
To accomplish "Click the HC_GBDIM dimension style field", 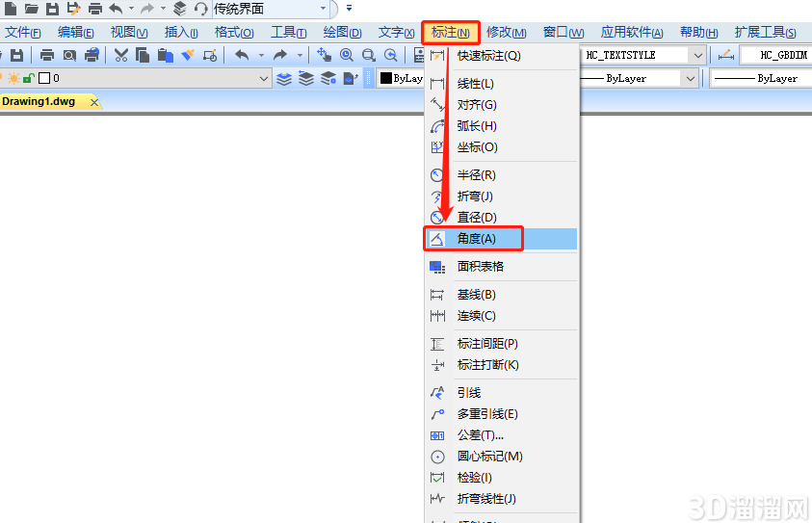I will [x=776, y=55].
